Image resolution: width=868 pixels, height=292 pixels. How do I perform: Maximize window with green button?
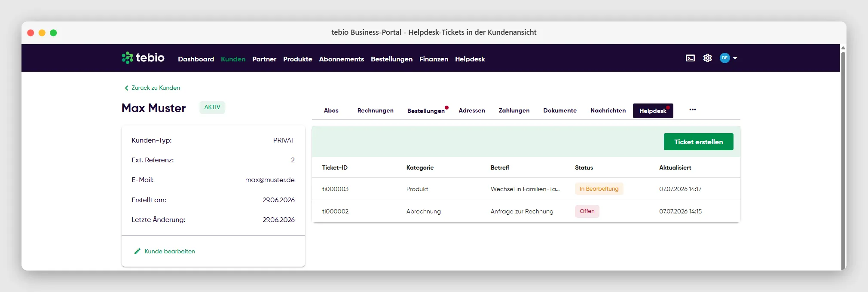tap(53, 33)
